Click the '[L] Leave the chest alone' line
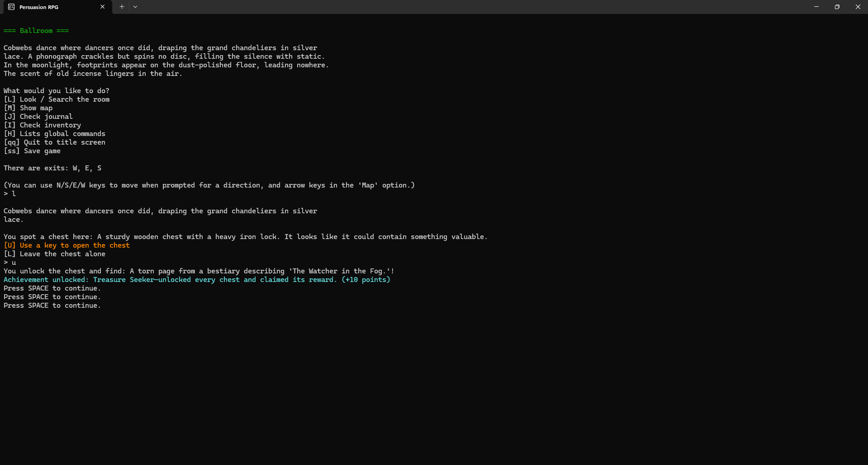Image resolution: width=868 pixels, height=465 pixels. coord(54,254)
